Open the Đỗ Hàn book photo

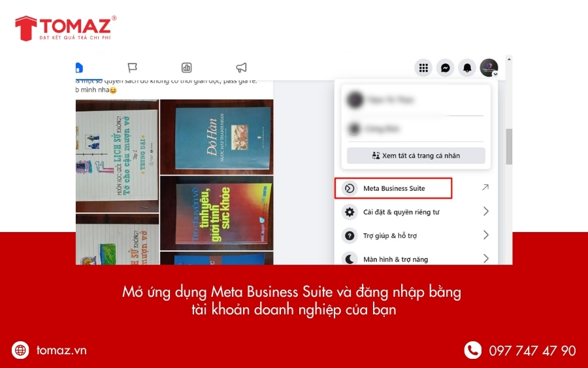point(217,137)
